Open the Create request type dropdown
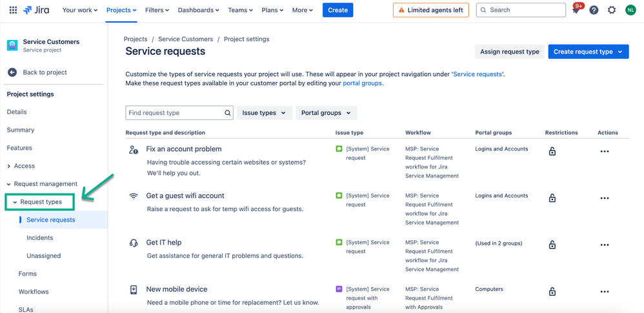The image size is (644, 313). 588,52
